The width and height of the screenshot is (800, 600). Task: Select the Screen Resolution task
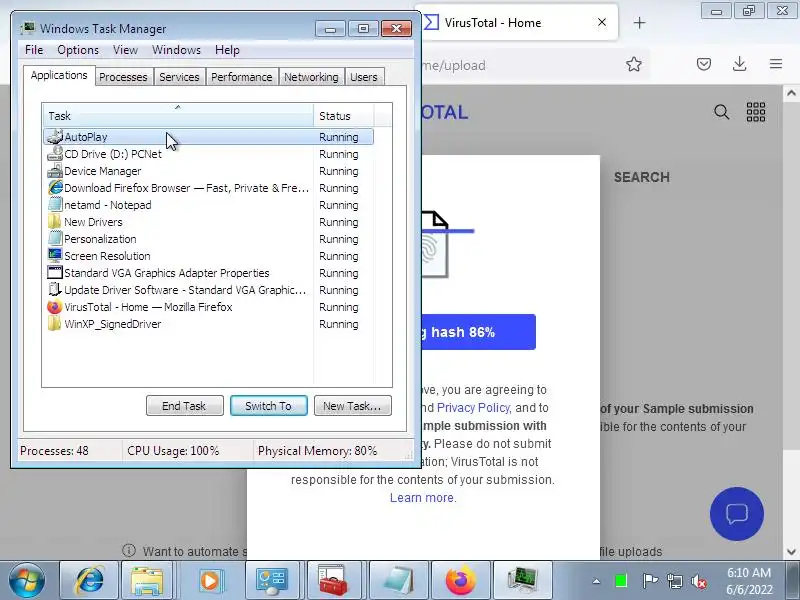[209, 256]
